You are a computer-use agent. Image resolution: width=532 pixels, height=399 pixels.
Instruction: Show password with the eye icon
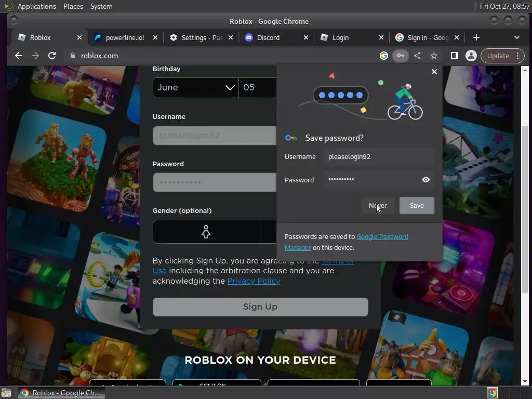pyautogui.click(x=426, y=179)
